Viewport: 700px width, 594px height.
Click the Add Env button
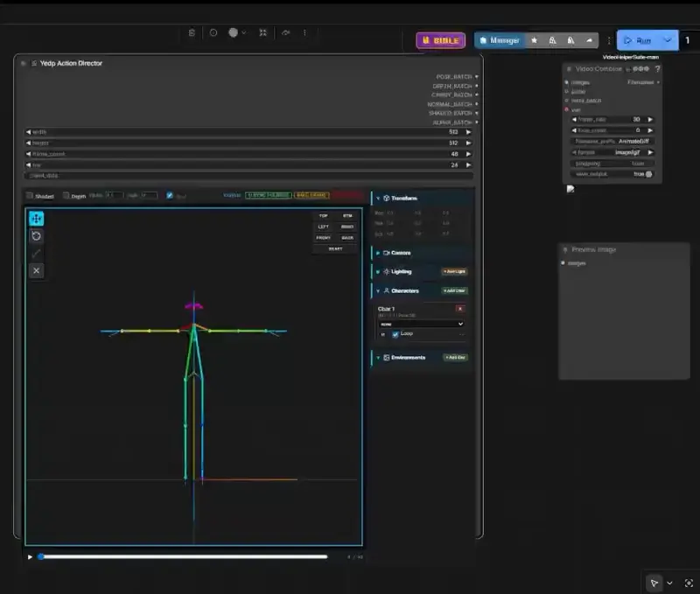point(455,358)
